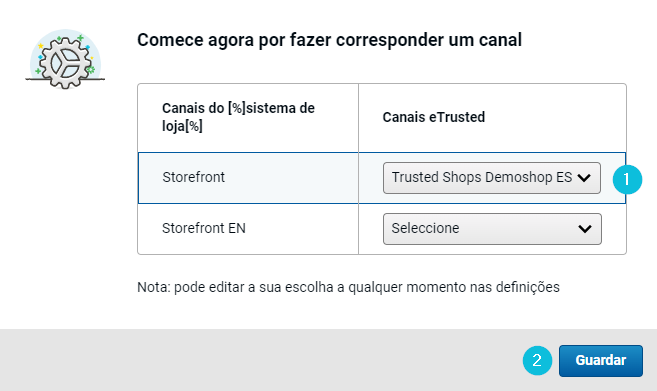The image size is (657, 391).
Task: Click the word Seleccione in the second dropdown
Action: pos(425,228)
